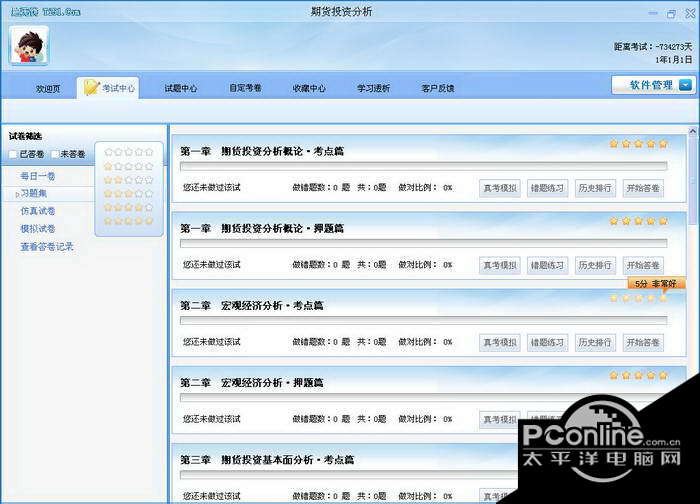This screenshot has height=504, width=700.
Task: Select the one-star difficulty filter row
Action: point(129,166)
